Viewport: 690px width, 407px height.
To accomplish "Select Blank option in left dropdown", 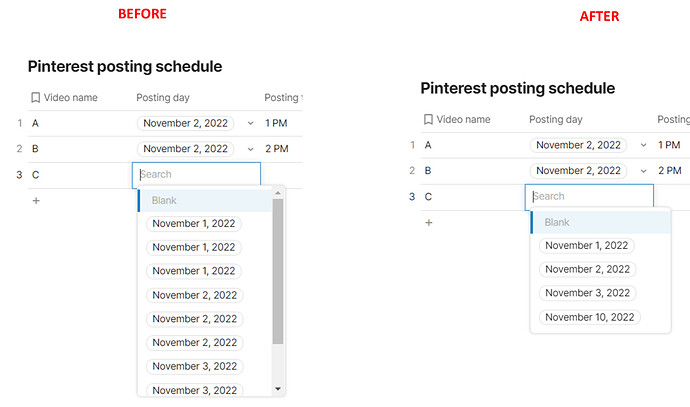I will click(x=164, y=200).
